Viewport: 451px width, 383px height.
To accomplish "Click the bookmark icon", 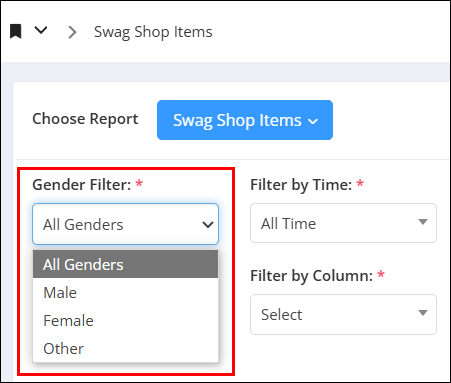I will tap(15, 31).
